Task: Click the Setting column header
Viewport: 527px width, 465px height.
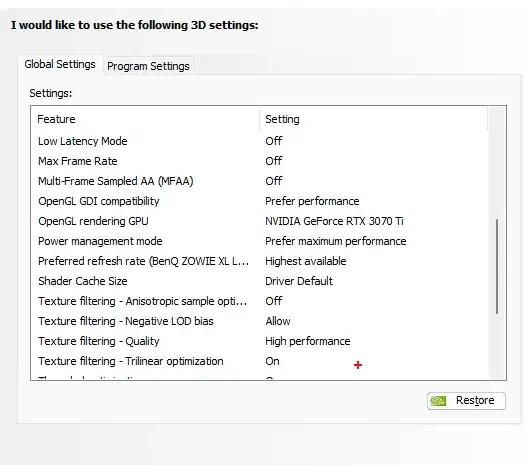Action: 373,119
